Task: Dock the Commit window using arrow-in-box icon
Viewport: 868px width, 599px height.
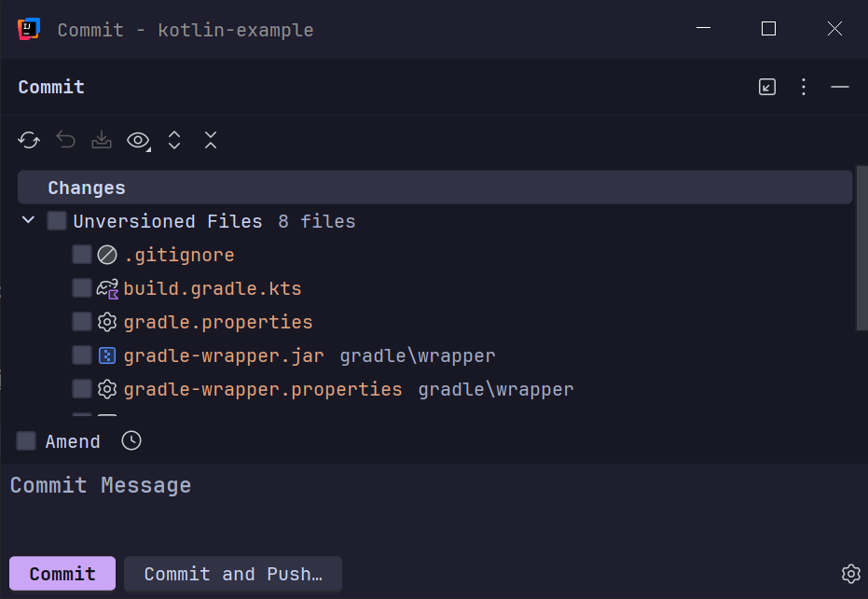Action: coord(766,87)
